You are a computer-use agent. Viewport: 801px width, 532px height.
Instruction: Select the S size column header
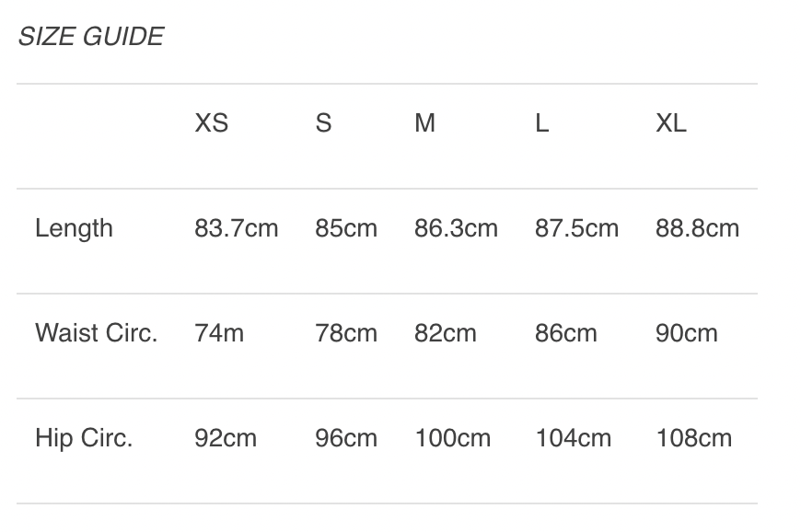[323, 123]
